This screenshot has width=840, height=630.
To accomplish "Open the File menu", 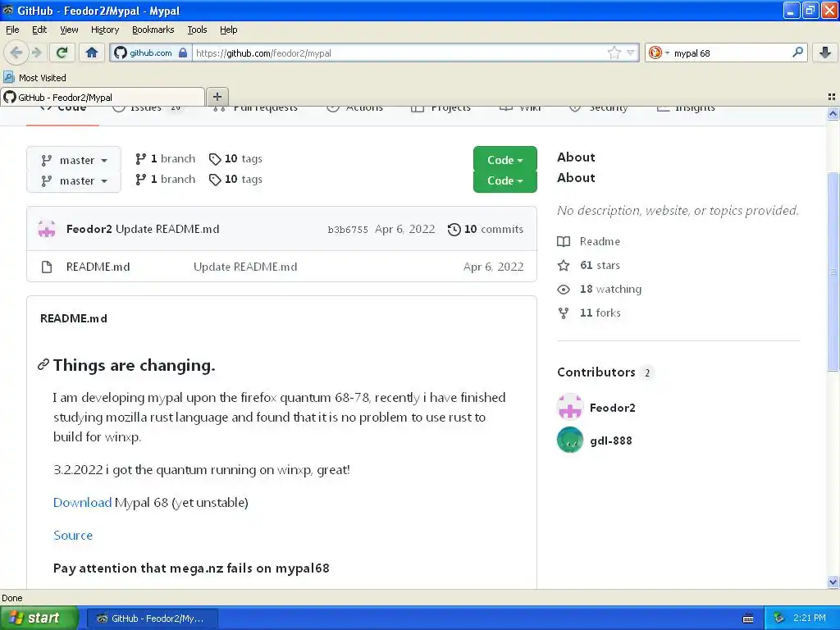I will click(x=12, y=30).
